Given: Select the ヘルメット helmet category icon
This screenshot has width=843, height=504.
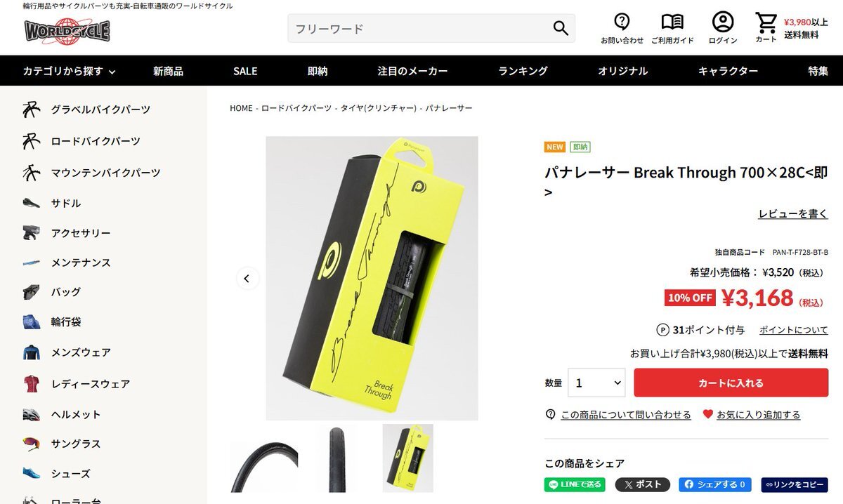Looking at the screenshot, I should [31, 414].
